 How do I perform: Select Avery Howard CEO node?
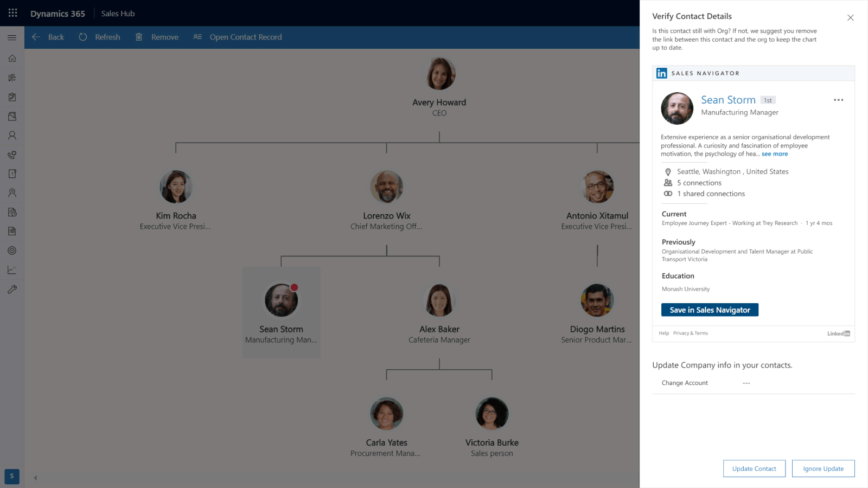coord(439,87)
